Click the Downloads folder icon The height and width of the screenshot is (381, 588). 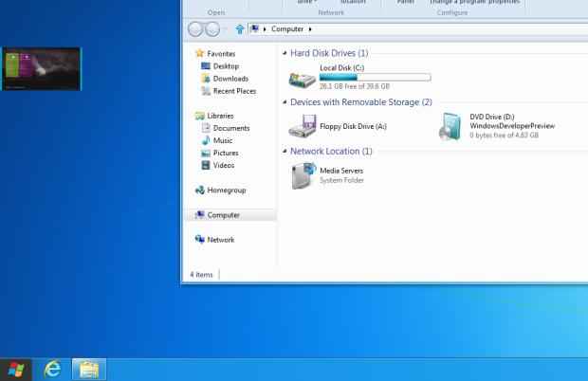[206, 79]
